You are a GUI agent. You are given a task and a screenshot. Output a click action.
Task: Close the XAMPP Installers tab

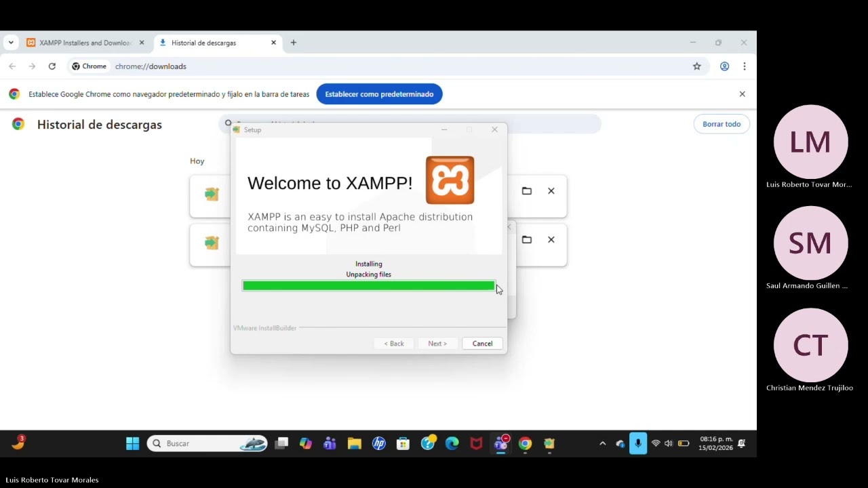pyautogui.click(x=142, y=43)
